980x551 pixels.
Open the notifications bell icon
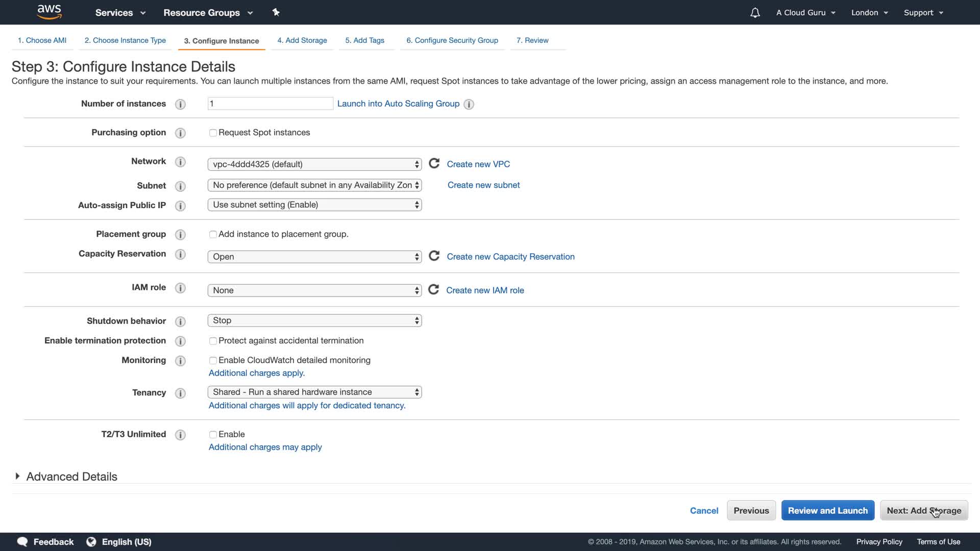(x=755, y=13)
